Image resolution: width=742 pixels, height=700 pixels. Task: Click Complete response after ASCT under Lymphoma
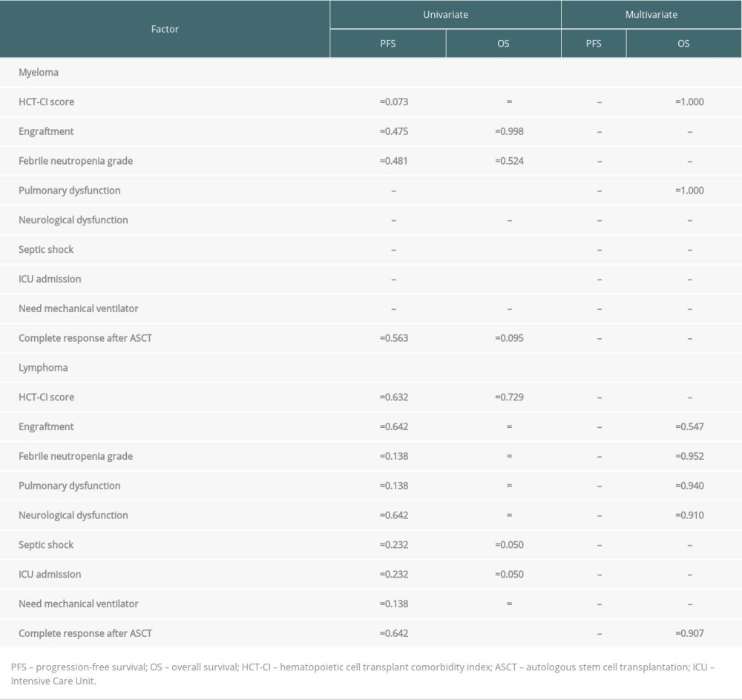point(85,633)
